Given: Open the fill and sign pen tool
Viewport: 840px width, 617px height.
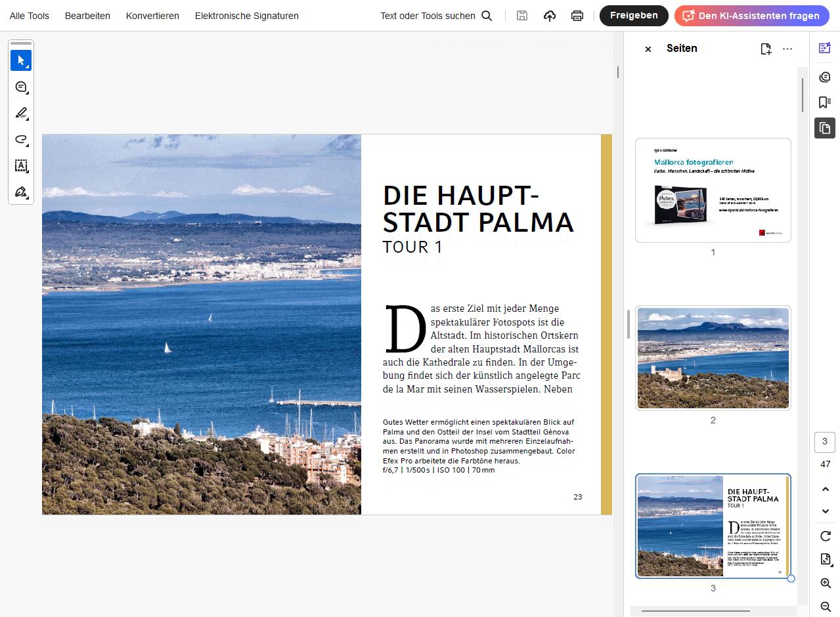Looking at the screenshot, I should coord(21,192).
